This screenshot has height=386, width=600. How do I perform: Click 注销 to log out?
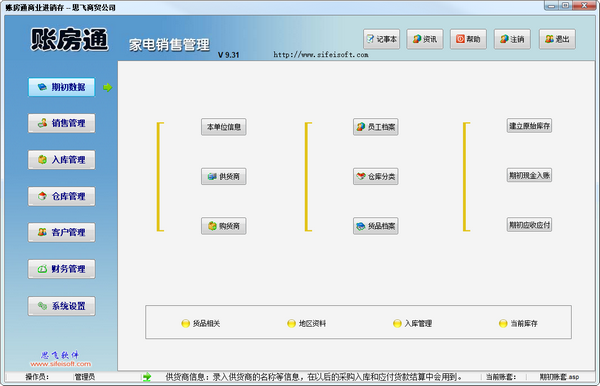512,39
